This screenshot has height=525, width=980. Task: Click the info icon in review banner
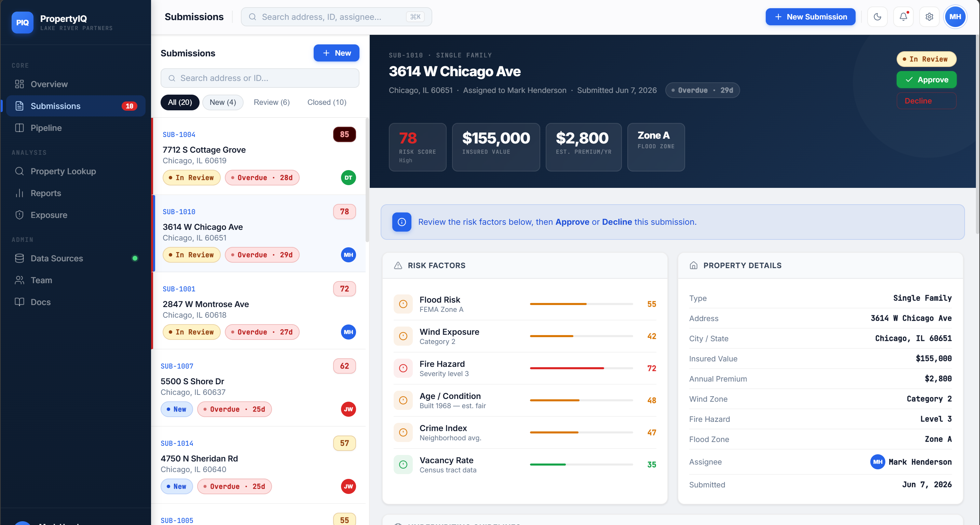[x=402, y=222]
